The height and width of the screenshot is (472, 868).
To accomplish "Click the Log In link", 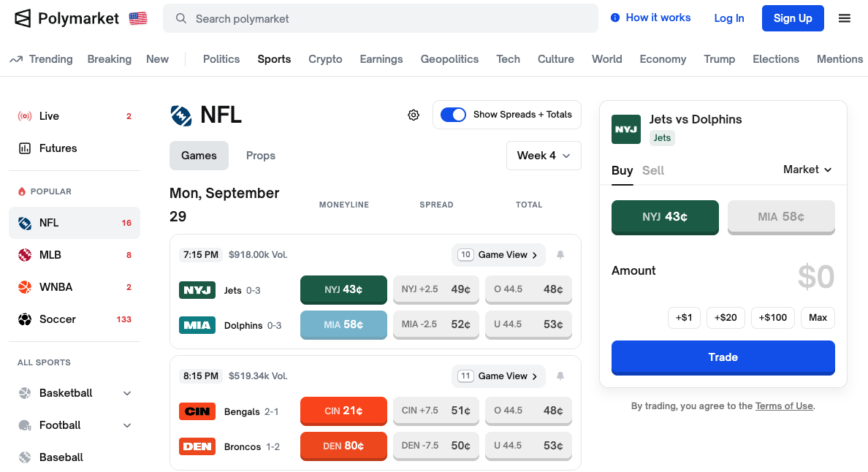I will coord(729,18).
